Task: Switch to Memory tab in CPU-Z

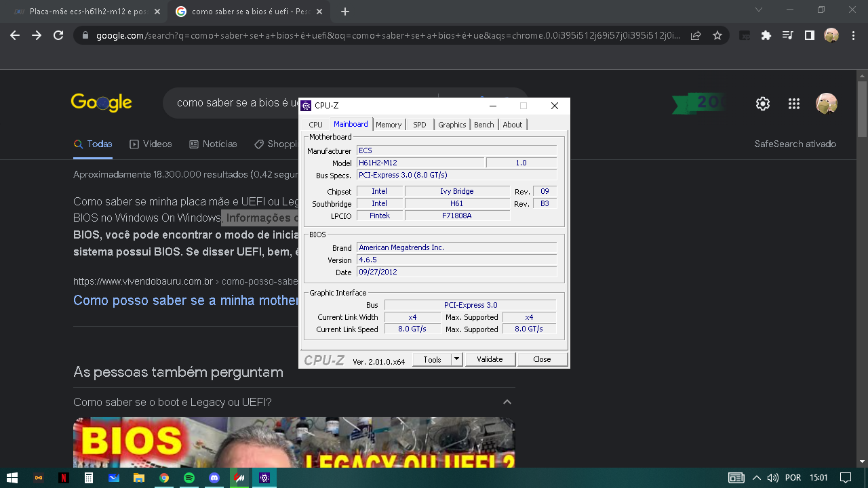Action: pos(389,125)
